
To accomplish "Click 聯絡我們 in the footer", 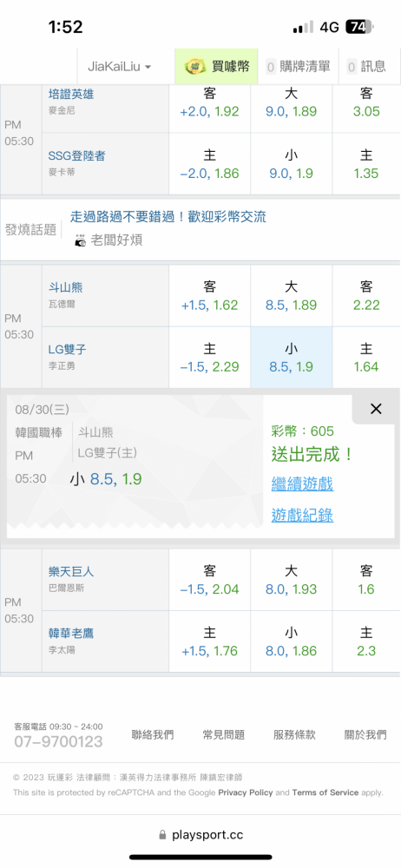I will tap(152, 734).
